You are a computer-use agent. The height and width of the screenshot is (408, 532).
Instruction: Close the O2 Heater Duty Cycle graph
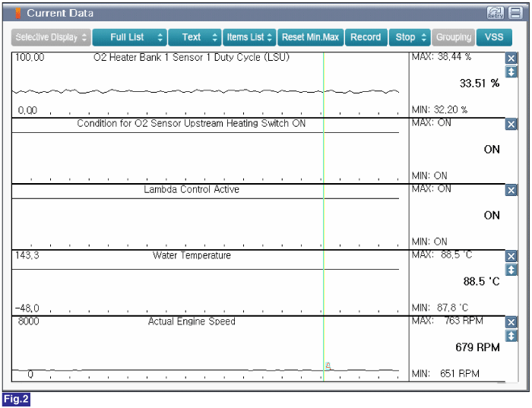pos(511,59)
